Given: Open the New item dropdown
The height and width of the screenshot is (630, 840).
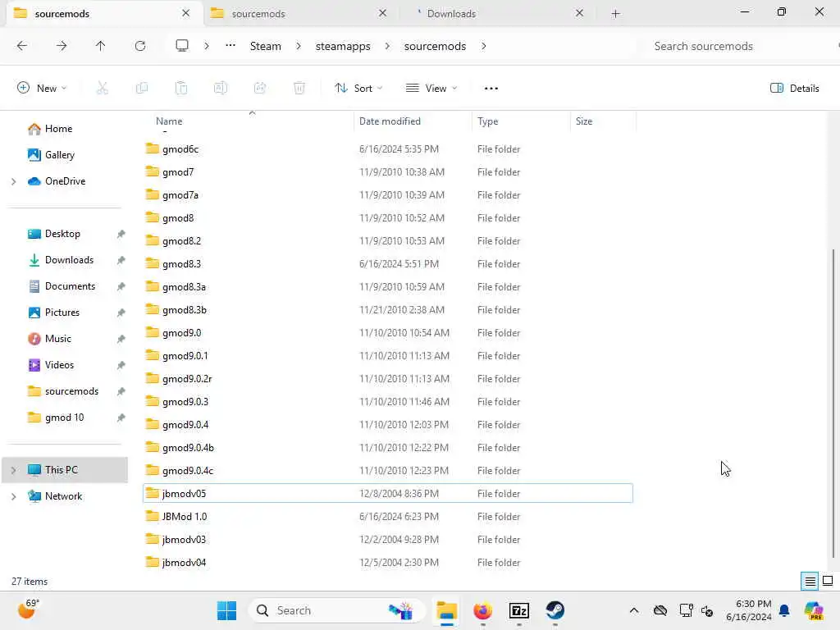Looking at the screenshot, I should (42, 89).
